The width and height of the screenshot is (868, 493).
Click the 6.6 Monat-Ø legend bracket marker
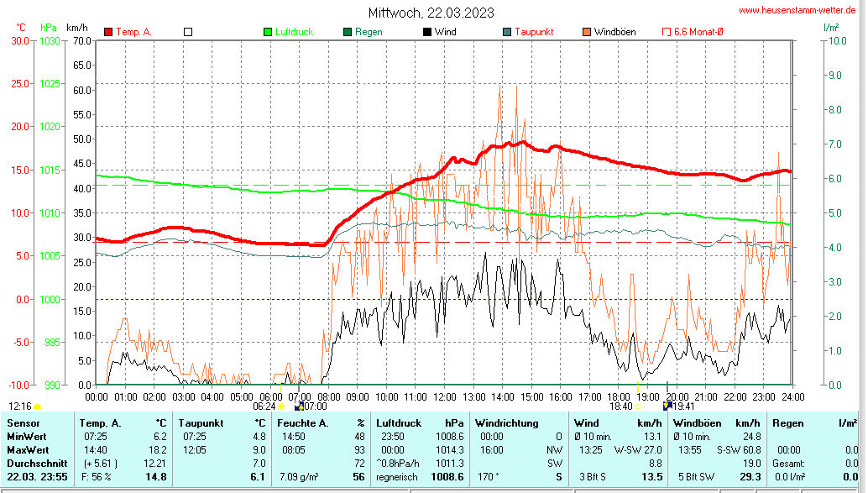pos(667,32)
